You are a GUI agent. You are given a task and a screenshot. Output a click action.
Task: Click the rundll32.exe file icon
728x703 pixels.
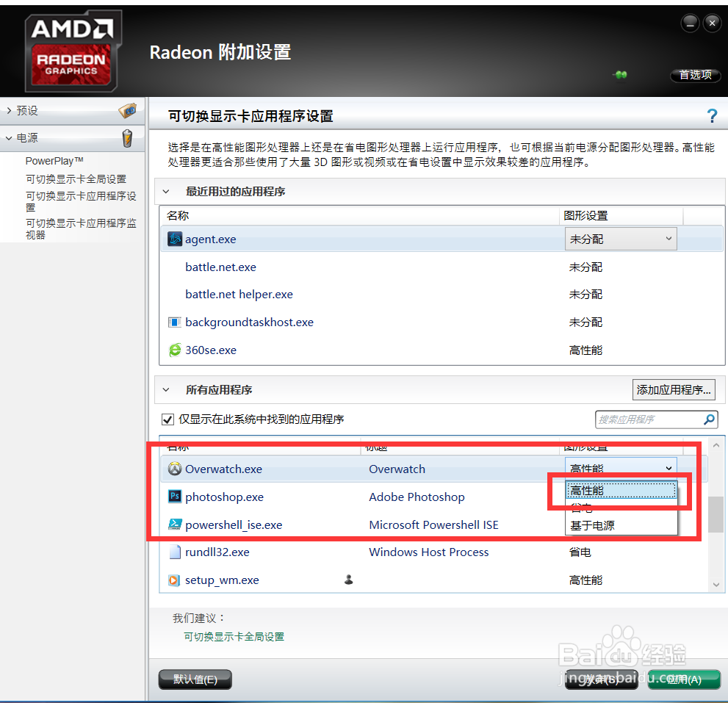pyautogui.click(x=175, y=552)
